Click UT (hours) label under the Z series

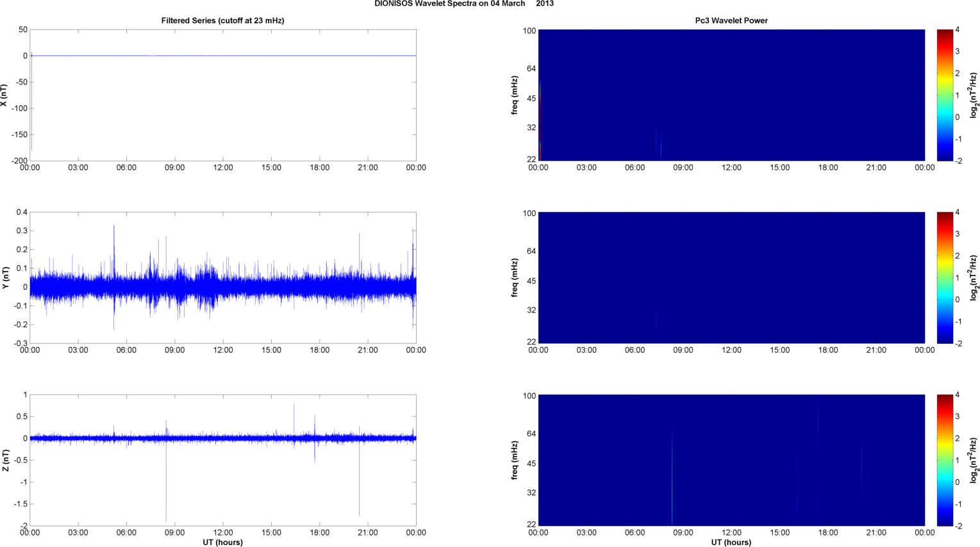pos(223,543)
